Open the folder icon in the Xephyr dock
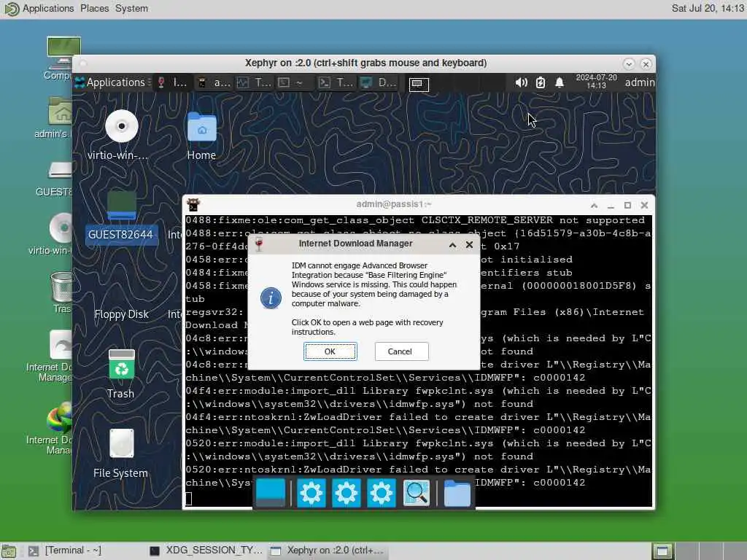The image size is (747, 560). click(x=457, y=493)
